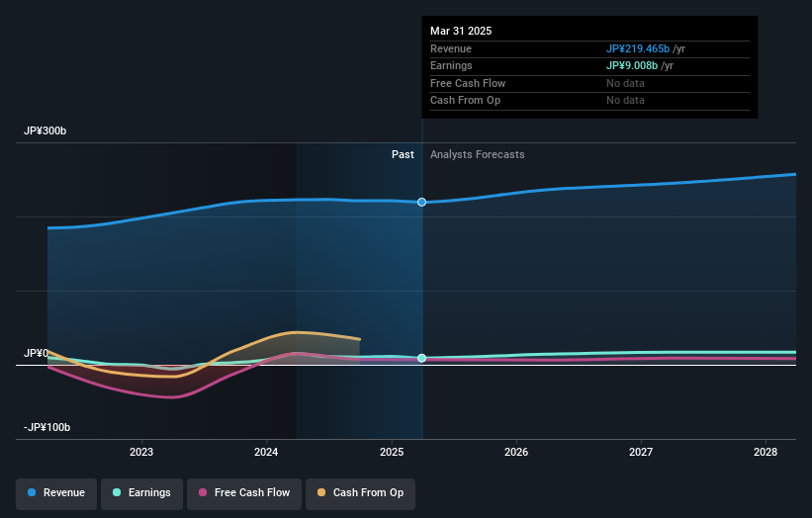812x518 pixels.
Task: Click the JP¥0 y-axis label
Action: [36, 354]
